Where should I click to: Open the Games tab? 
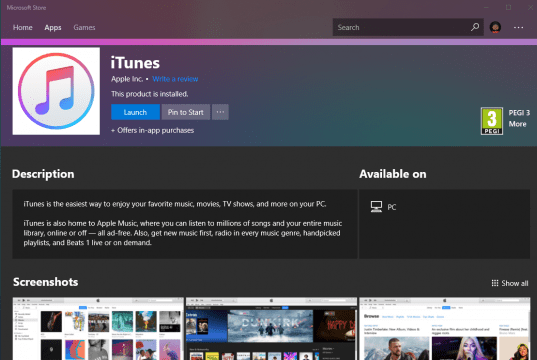84,27
